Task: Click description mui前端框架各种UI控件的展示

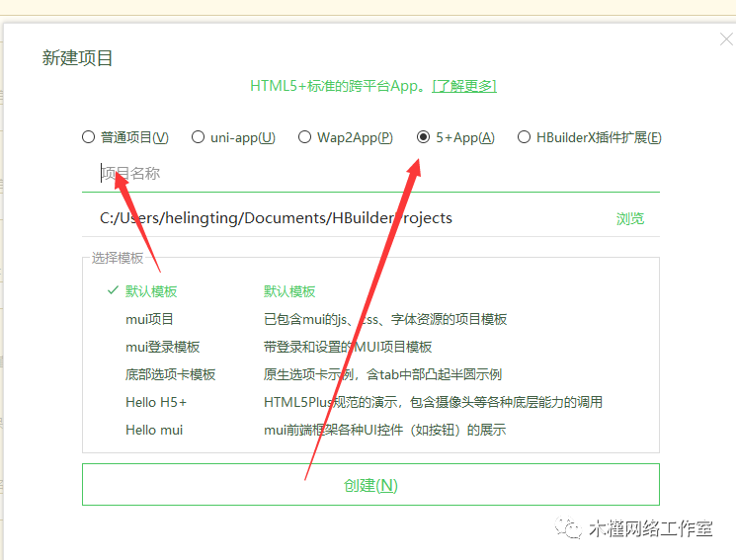Action: click(385, 430)
